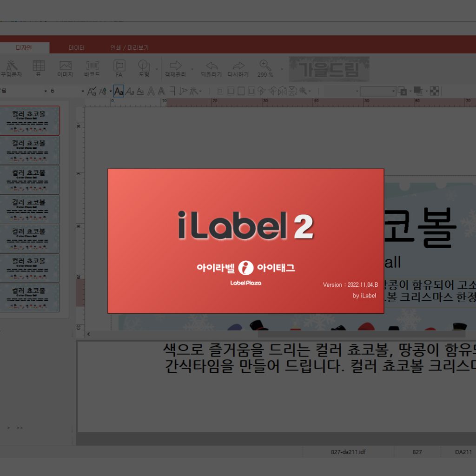Open the font name dropdown
This screenshot has width=476, height=476.
point(46,91)
